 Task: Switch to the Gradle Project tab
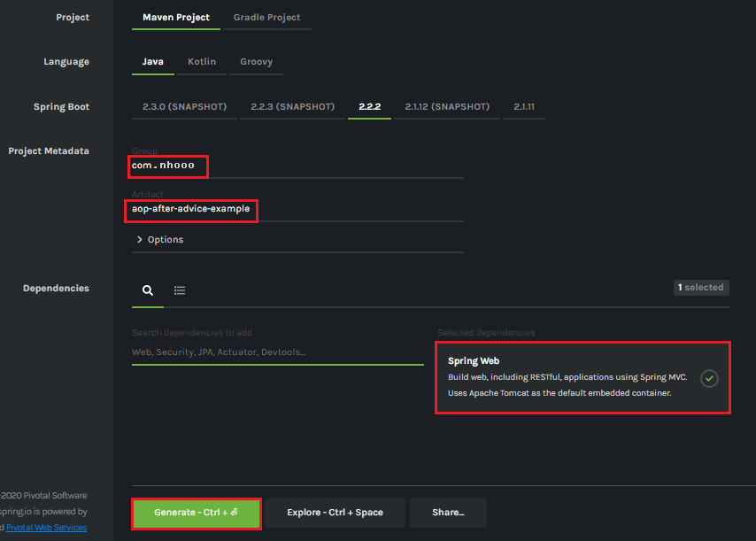(x=266, y=17)
